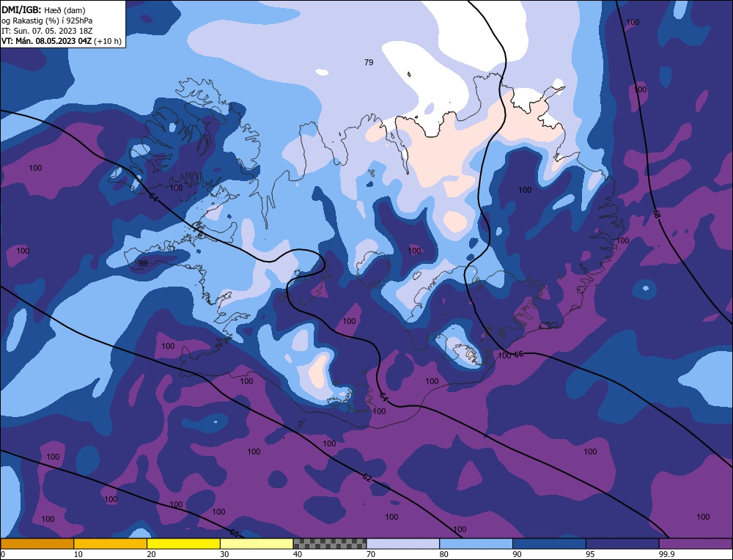This screenshot has height=560, width=733.
Task: Click the pale lavender 70–80 legend swatch
Action: (403, 544)
